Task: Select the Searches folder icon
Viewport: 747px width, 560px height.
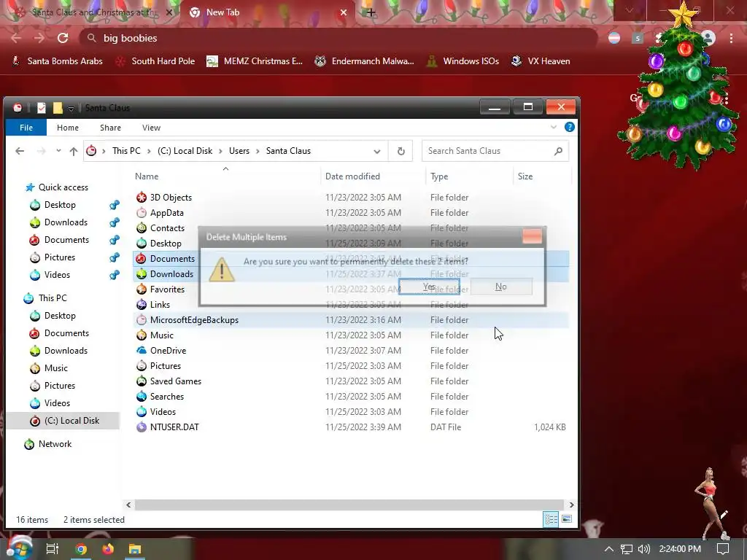Action: [142, 397]
